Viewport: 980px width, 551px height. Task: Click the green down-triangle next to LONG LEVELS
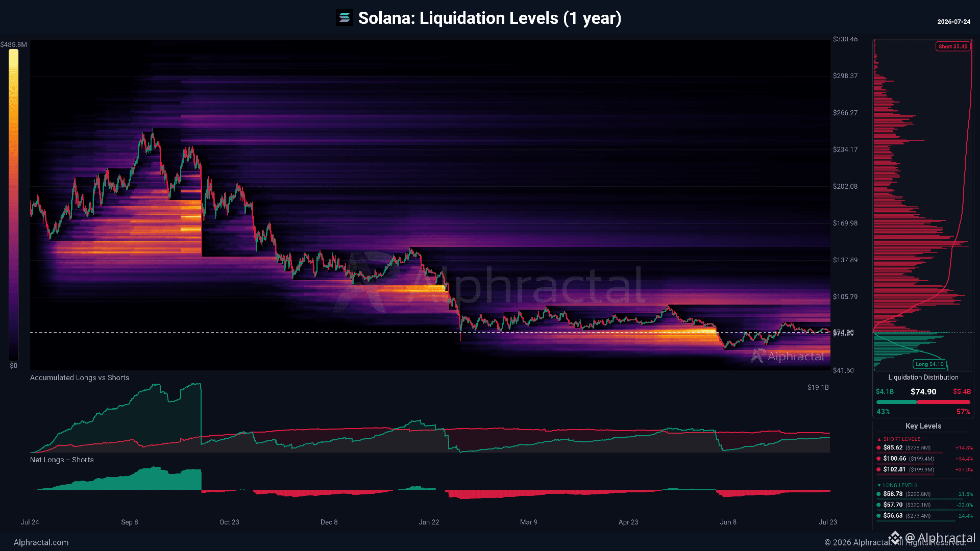pos(879,486)
